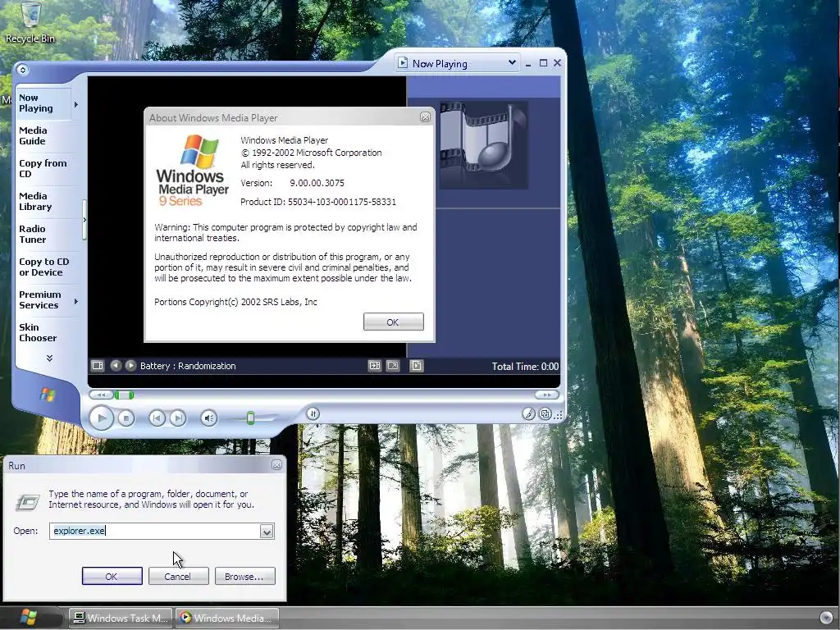Click OK in About Windows Media Player
Viewport: 840px width, 630px height.
(393, 322)
